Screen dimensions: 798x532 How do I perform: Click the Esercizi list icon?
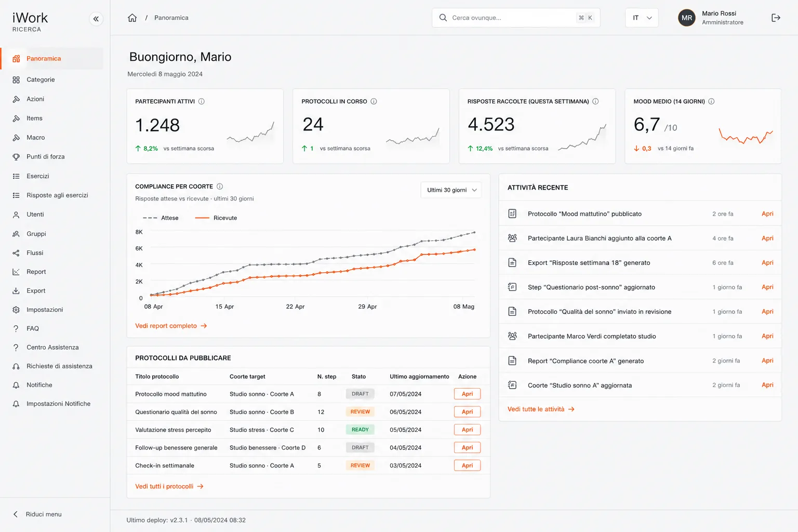point(16,176)
